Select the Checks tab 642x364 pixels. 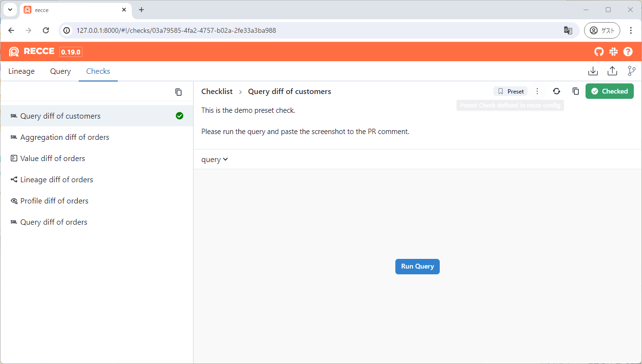98,71
